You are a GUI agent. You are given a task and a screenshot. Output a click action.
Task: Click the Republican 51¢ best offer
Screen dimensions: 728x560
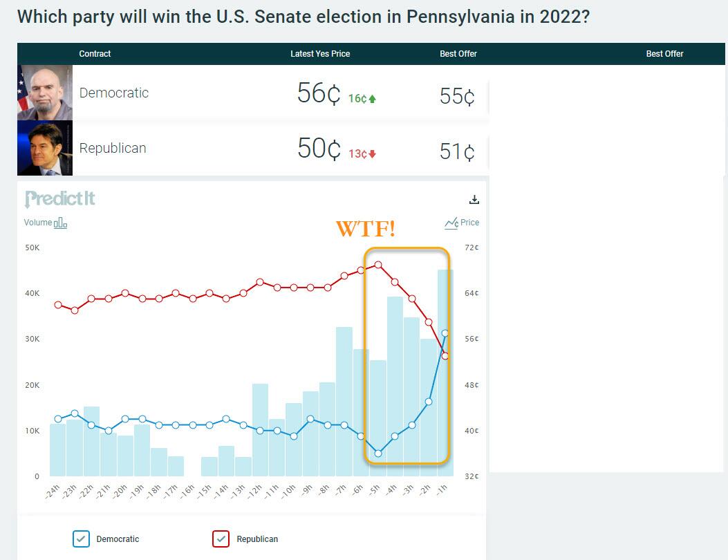457,151
